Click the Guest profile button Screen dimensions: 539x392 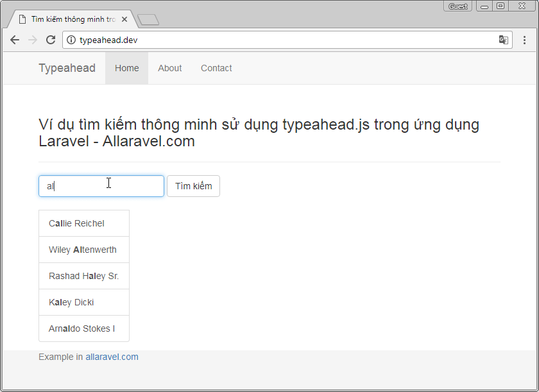pyautogui.click(x=458, y=6)
